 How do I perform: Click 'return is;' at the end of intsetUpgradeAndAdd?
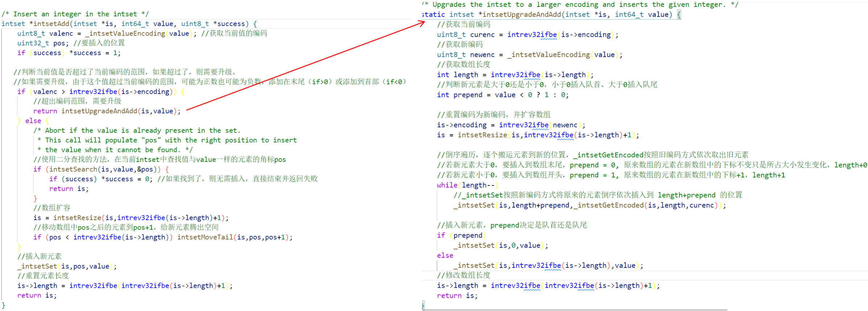click(x=457, y=295)
